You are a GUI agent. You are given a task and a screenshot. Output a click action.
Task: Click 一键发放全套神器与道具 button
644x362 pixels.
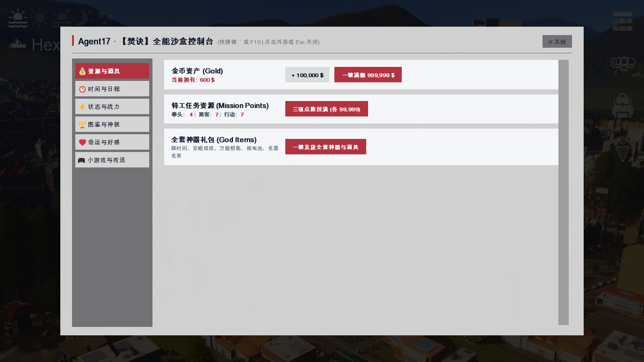point(326,147)
